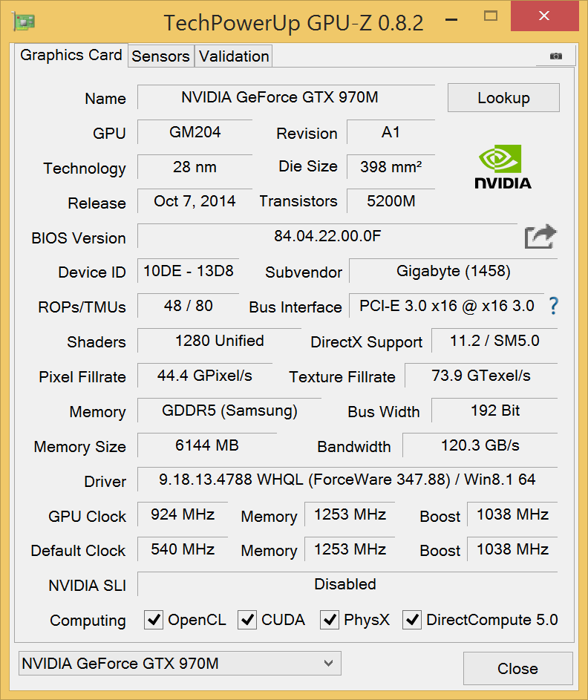
Task: Click the Pixel Fillrate label
Action: point(82,377)
